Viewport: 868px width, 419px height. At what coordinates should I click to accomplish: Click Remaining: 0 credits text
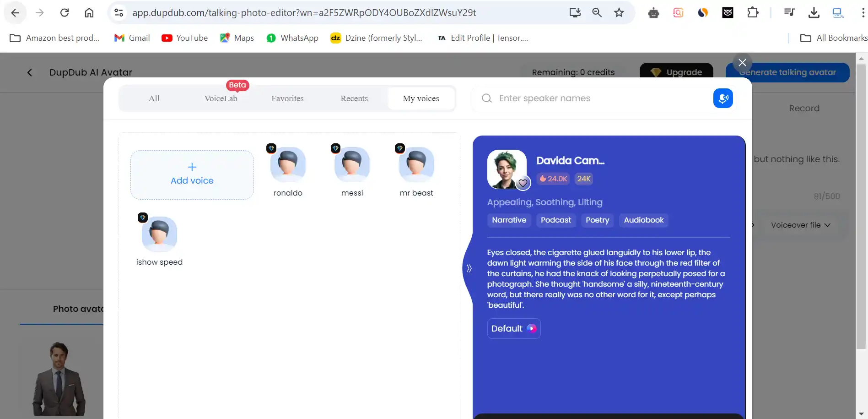tap(573, 72)
